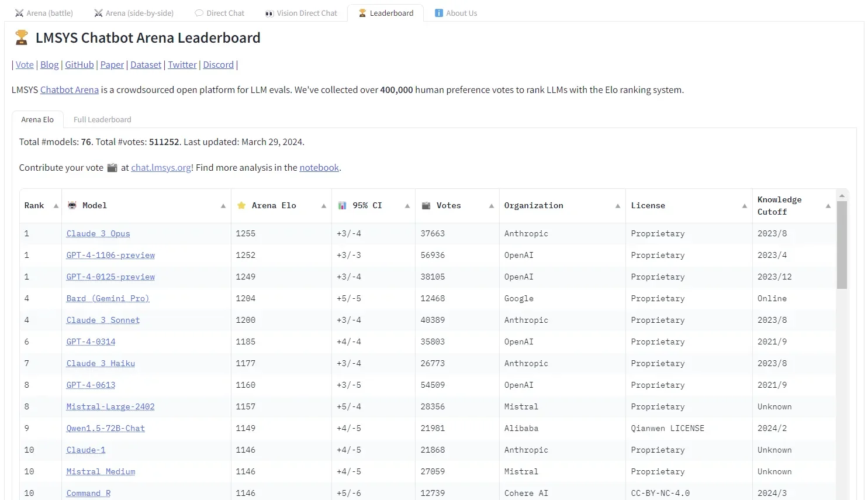Switch to the Full Leaderboard tab
The image size is (868, 500).
(102, 119)
